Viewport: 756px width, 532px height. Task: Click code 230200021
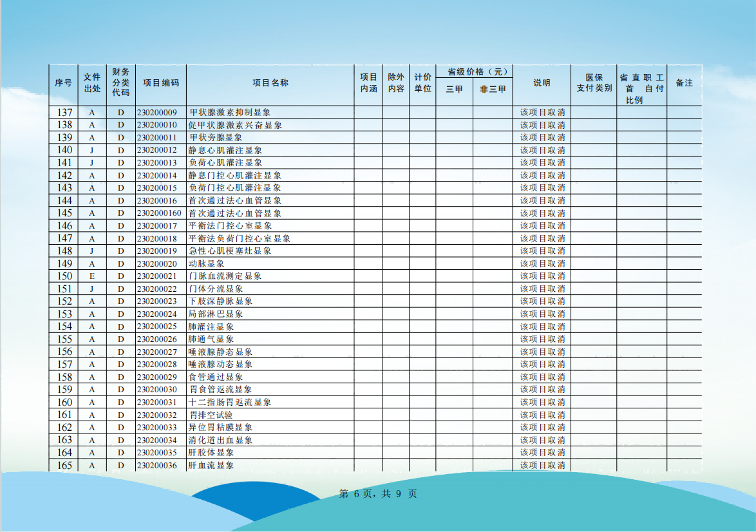156,276
